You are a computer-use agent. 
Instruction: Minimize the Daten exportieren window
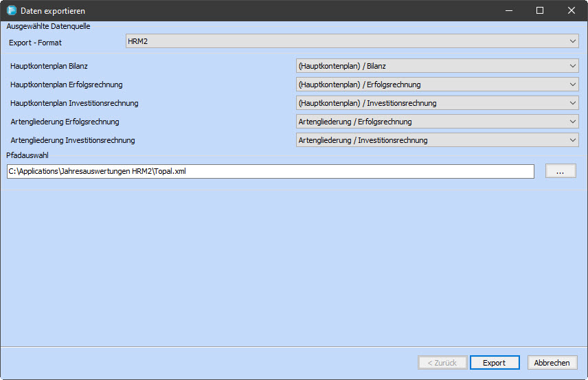pyautogui.click(x=509, y=11)
